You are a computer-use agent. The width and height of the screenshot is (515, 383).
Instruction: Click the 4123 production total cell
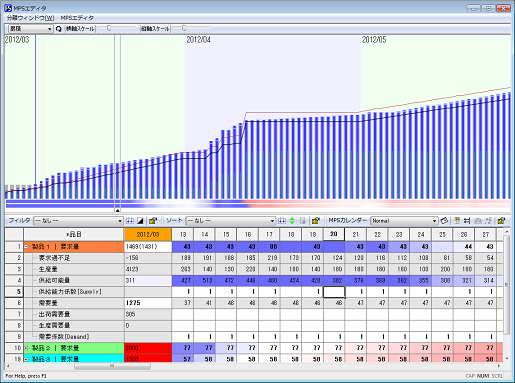[x=148, y=269]
